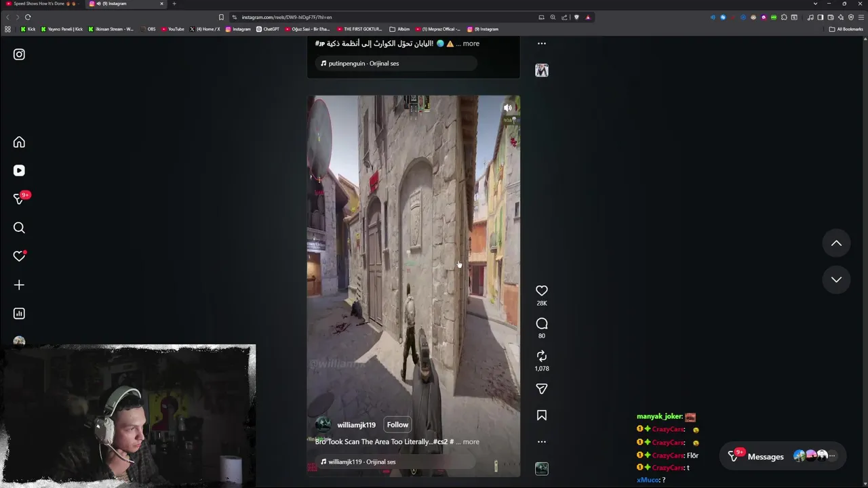Save the williamjk119 reel with the bookmark icon
This screenshot has width=868, height=488.
coord(541,415)
